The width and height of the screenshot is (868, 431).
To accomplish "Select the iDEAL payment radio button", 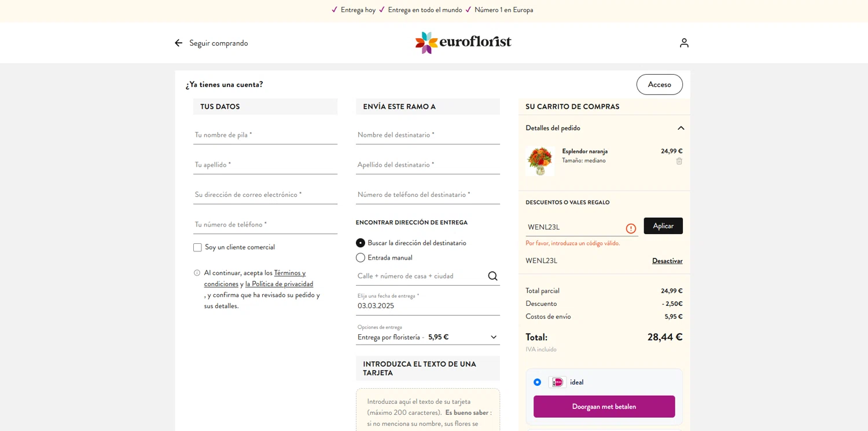I will coord(537,382).
